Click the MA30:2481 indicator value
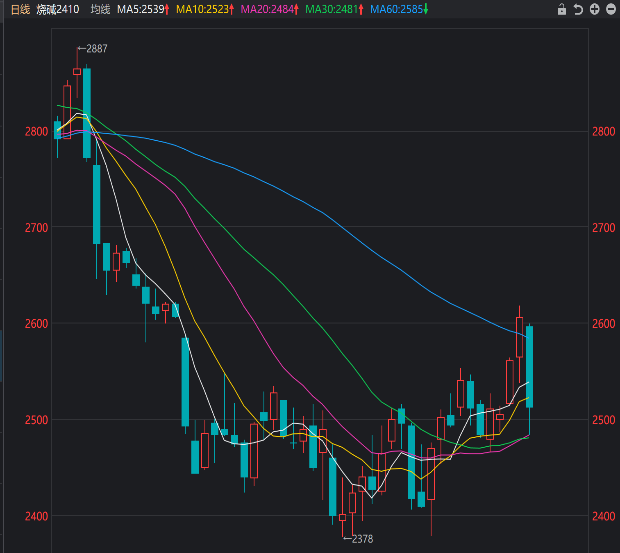Screen dimensions: 620x553 pyautogui.click(x=335, y=9)
